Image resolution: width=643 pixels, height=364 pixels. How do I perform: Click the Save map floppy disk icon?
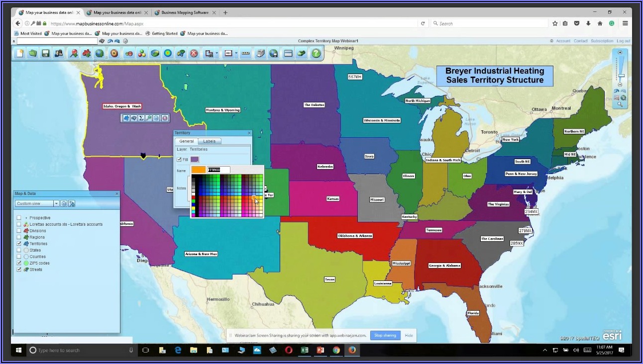coord(45,53)
